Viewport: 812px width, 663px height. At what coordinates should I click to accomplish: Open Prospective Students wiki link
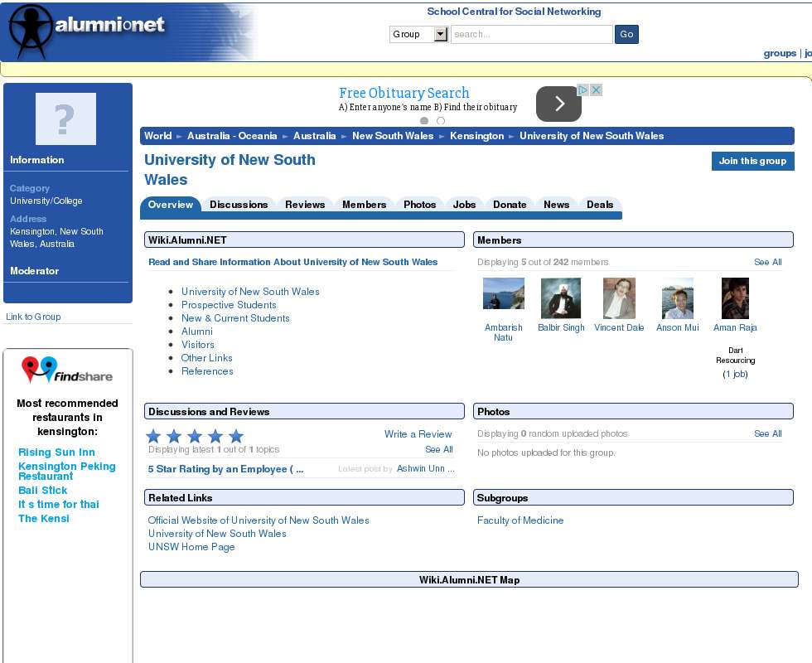(229, 305)
